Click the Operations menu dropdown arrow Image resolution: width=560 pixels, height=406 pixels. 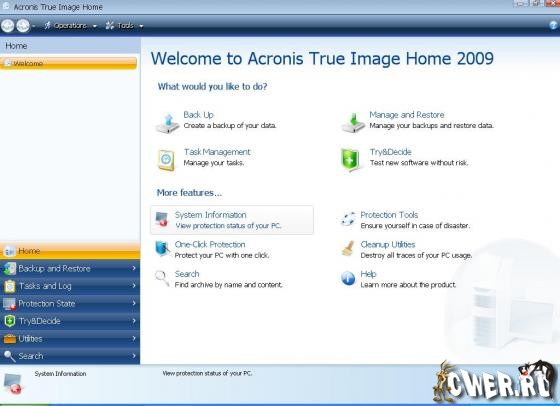pyautogui.click(x=95, y=26)
